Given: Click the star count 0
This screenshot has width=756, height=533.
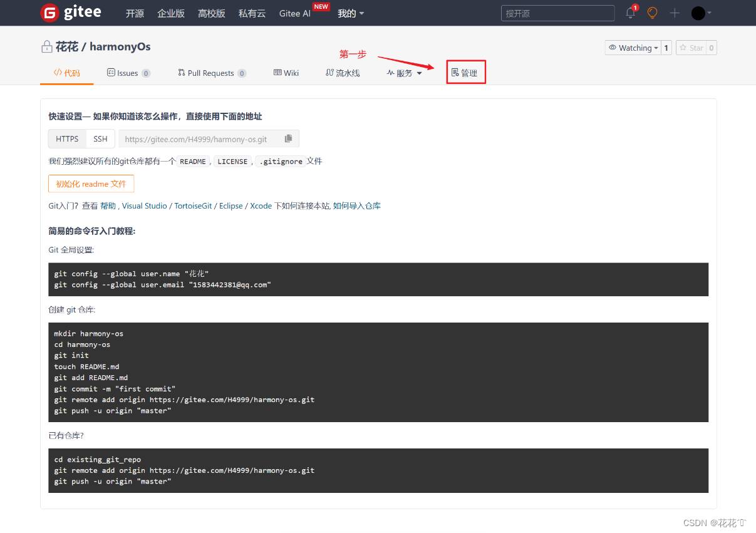Looking at the screenshot, I should (x=712, y=48).
